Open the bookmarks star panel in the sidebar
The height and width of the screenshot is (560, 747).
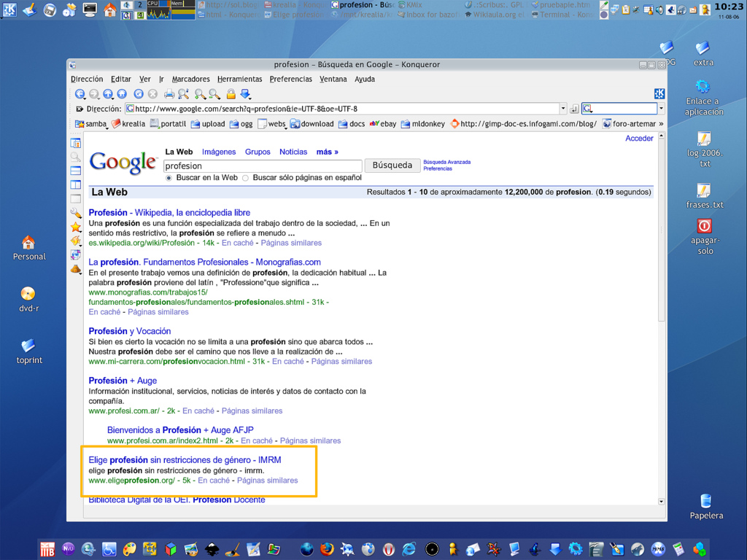coord(76,227)
